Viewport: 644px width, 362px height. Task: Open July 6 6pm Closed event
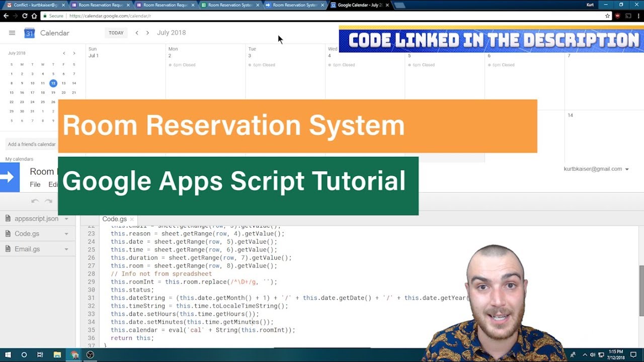501,65
